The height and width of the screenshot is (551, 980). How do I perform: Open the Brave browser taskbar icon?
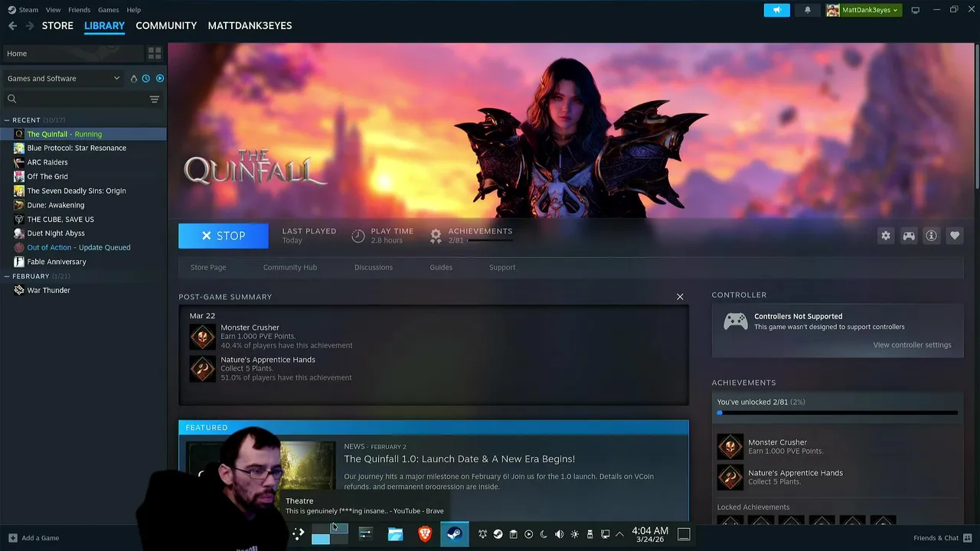tap(425, 534)
